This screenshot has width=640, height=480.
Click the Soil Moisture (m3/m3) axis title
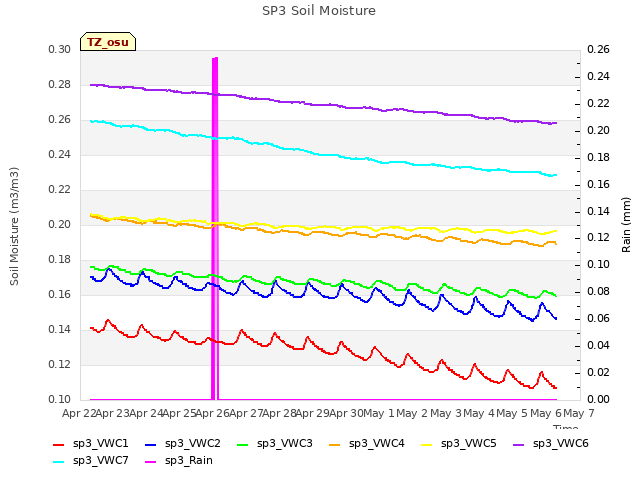(x=14, y=226)
